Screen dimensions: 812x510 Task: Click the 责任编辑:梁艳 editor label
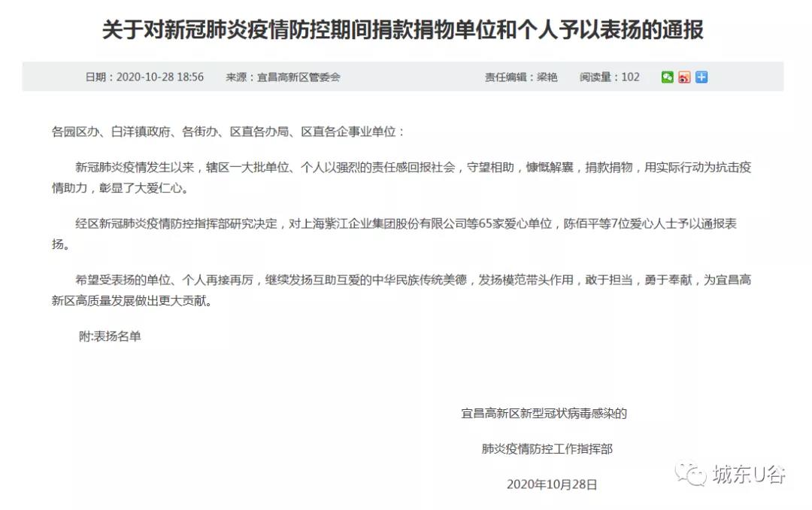521,77
